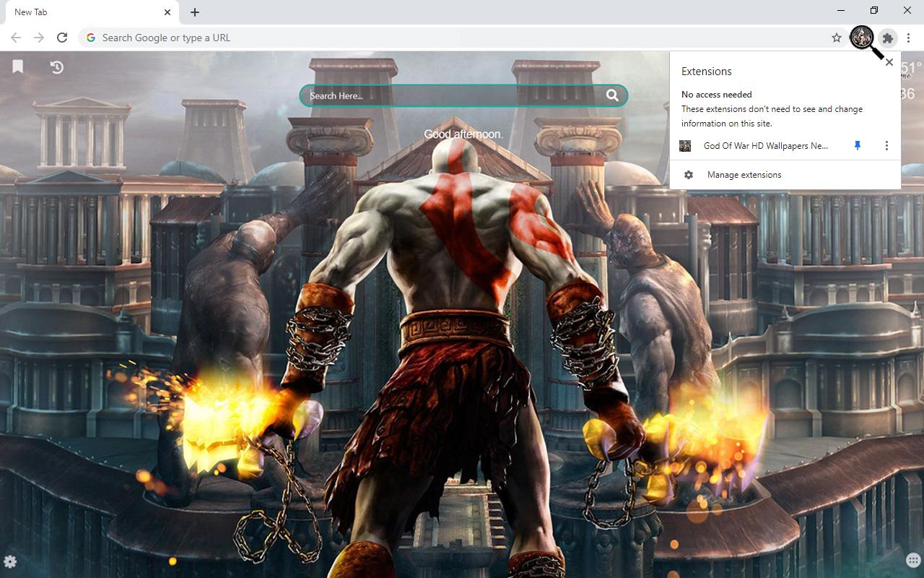Minimize the browser window
Viewport: 924px width, 578px height.
842,11
